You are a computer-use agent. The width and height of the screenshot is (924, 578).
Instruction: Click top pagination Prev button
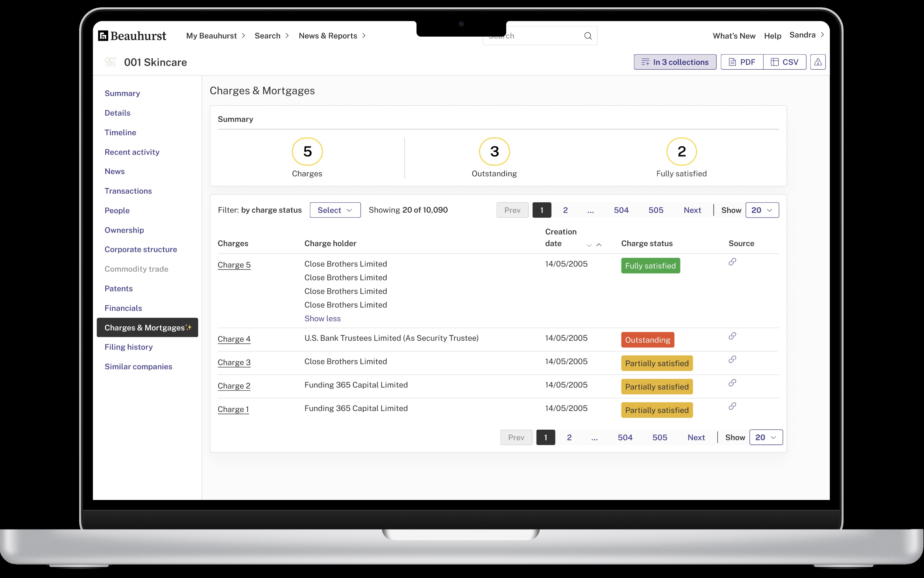512,210
